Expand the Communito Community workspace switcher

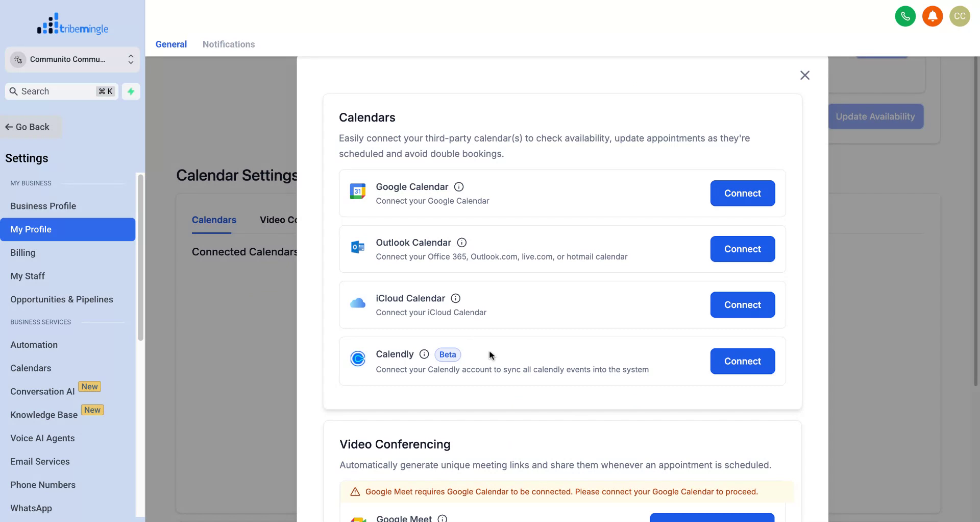point(130,59)
